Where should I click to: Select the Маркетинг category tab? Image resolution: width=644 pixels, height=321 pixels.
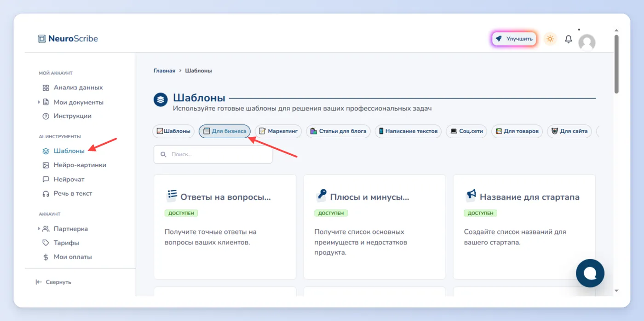[278, 131]
